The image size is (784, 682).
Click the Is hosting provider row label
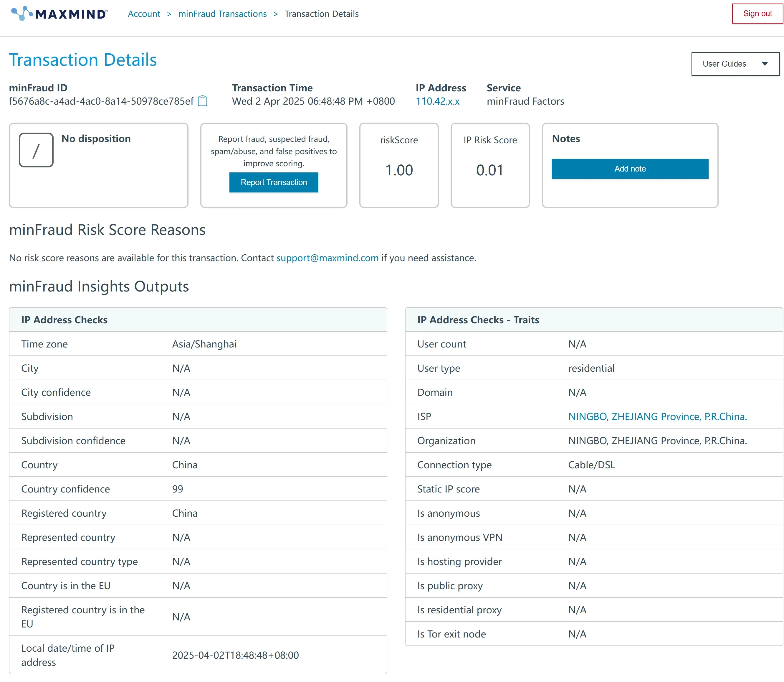[x=459, y=561]
